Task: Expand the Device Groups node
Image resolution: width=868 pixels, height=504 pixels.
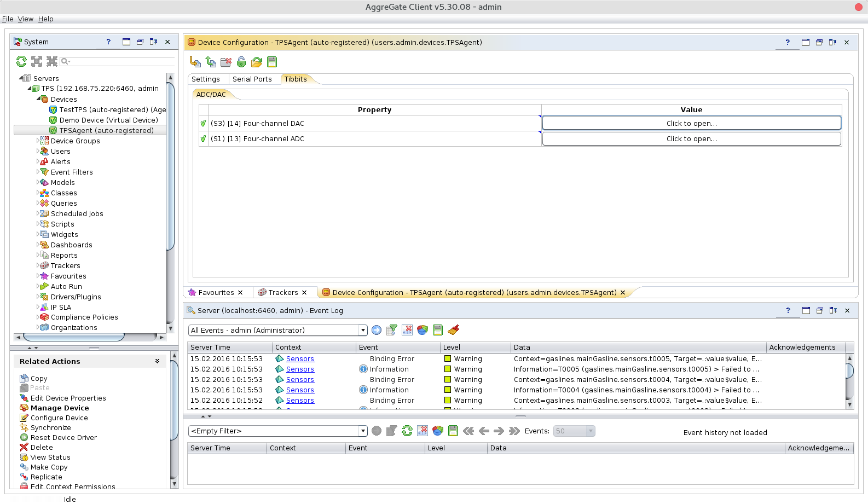Action: tap(38, 141)
